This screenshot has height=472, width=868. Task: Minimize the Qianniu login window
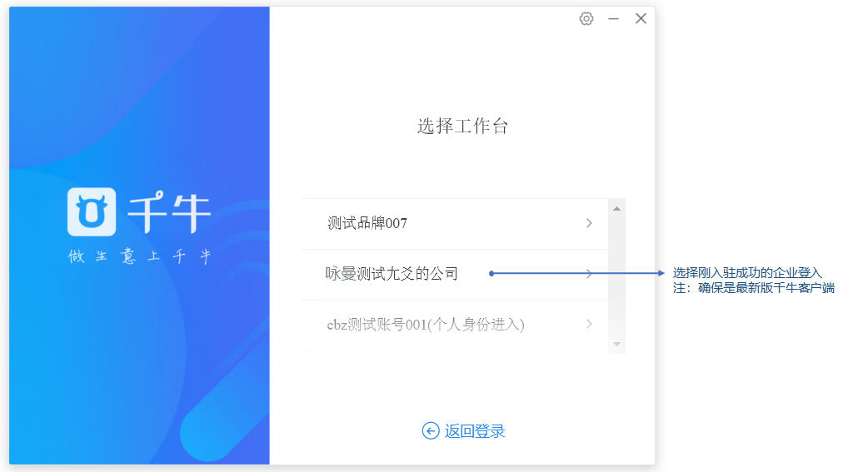click(x=613, y=19)
